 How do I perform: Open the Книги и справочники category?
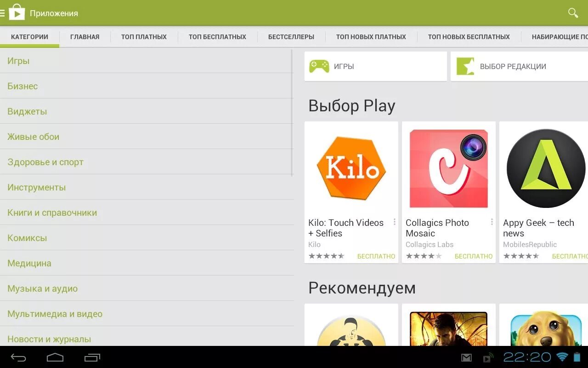(146, 213)
